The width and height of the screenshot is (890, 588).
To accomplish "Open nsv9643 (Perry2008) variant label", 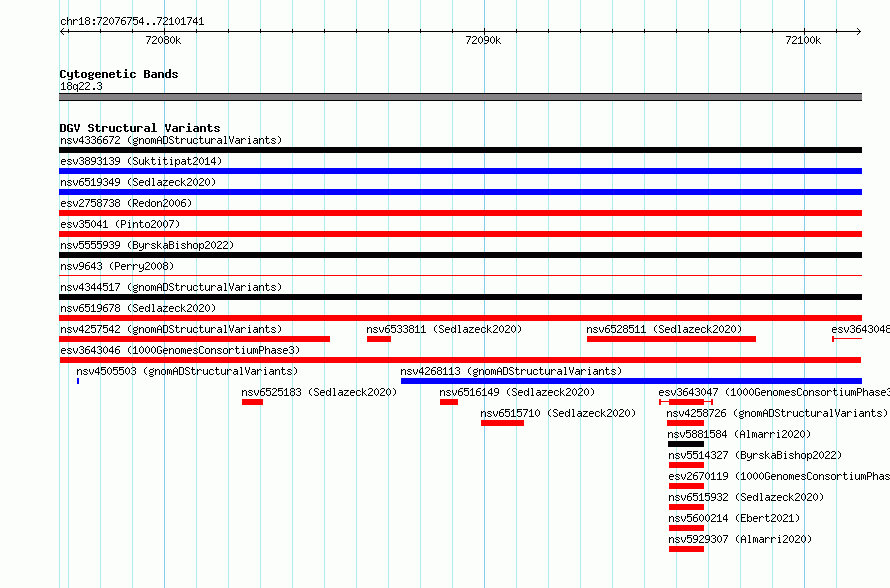I will [x=117, y=266].
